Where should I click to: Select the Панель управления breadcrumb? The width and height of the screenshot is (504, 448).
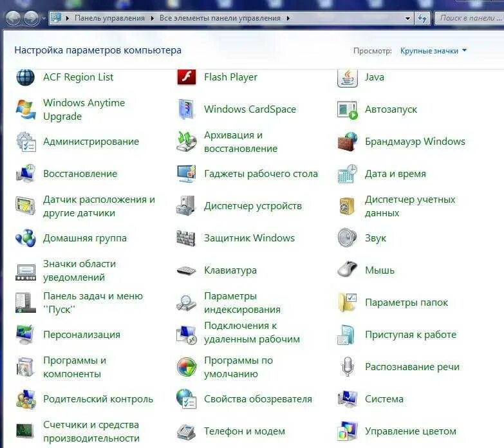pos(109,18)
